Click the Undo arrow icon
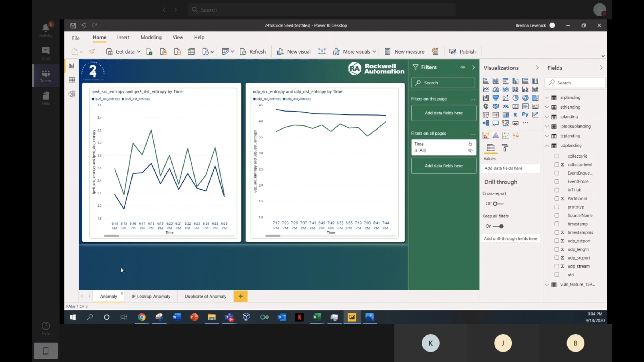 [84, 25]
